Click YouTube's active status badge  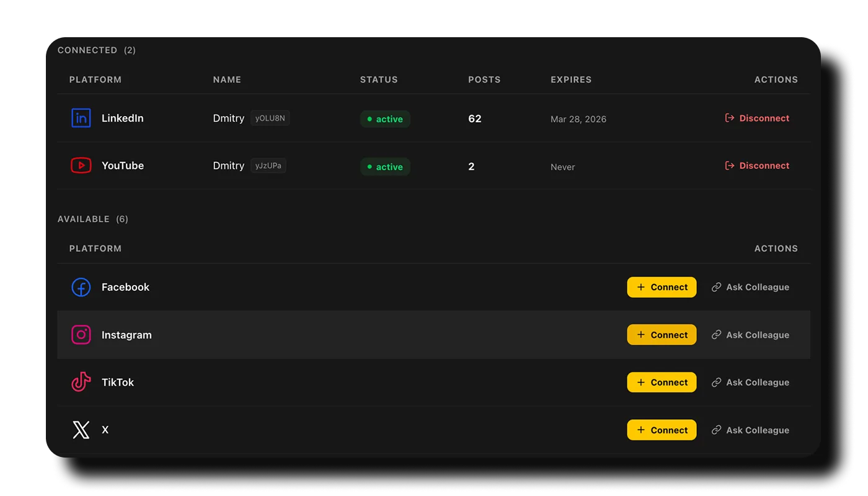[385, 167]
